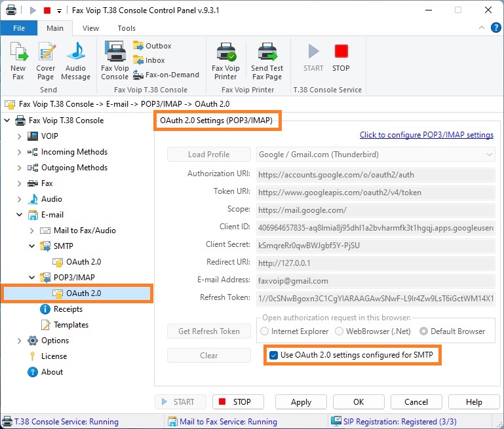Click the Client ID field
Image resolution: width=504 pixels, height=429 pixels.
tap(376, 228)
